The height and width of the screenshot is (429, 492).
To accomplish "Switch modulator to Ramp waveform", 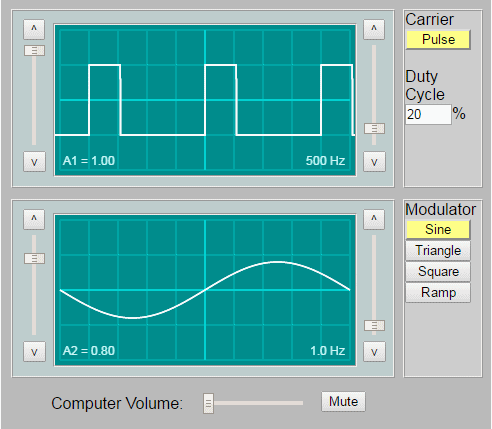I will click(438, 293).
